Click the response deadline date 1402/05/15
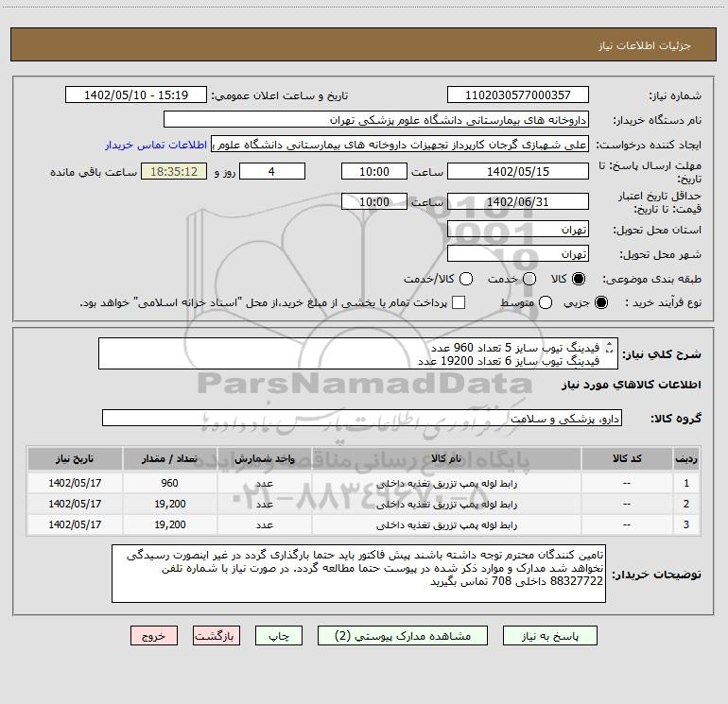Image resolution: width=728 pixels, height=704 pixels. [x=518, y=171]
